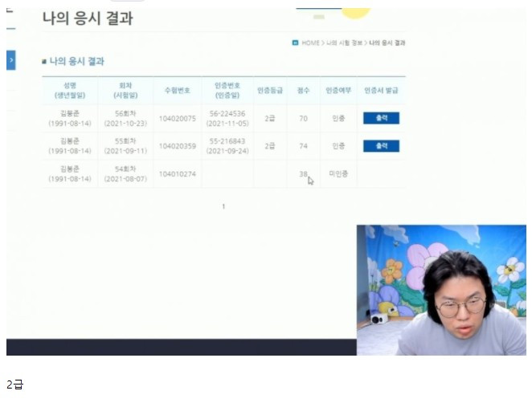
Task: Click exam number 104020075
Action: pyautogui.click(x=177, y=119)
